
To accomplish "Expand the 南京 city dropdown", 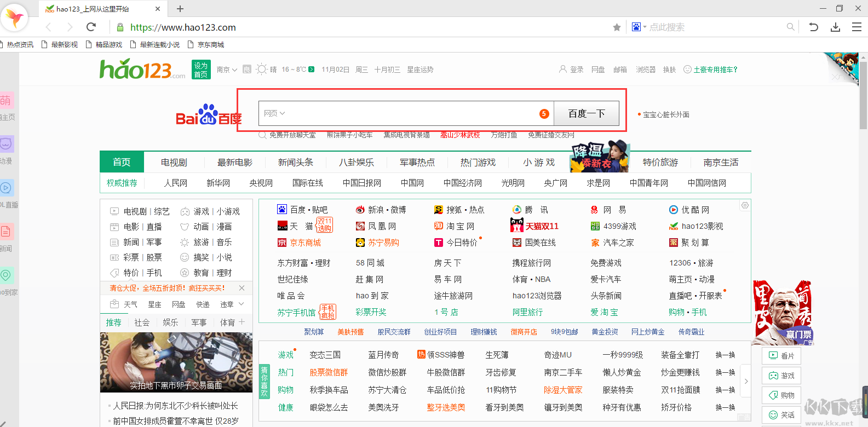I will (227, 70).
